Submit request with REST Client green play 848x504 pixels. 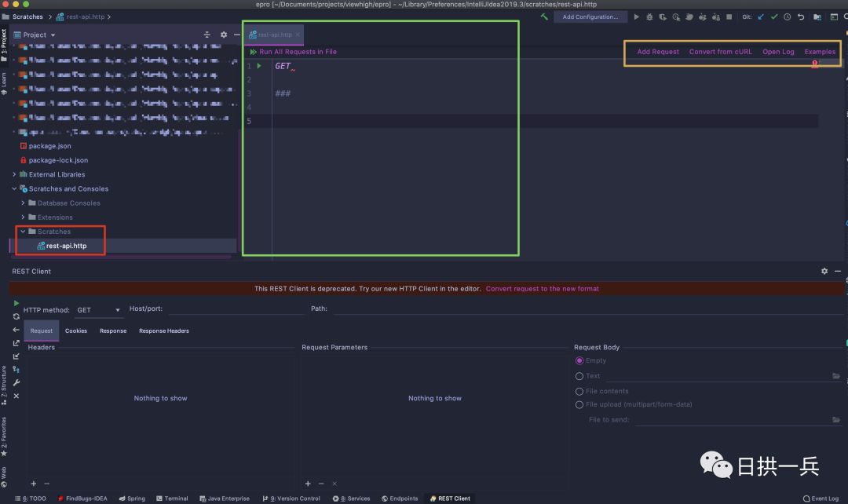point(16,303)
